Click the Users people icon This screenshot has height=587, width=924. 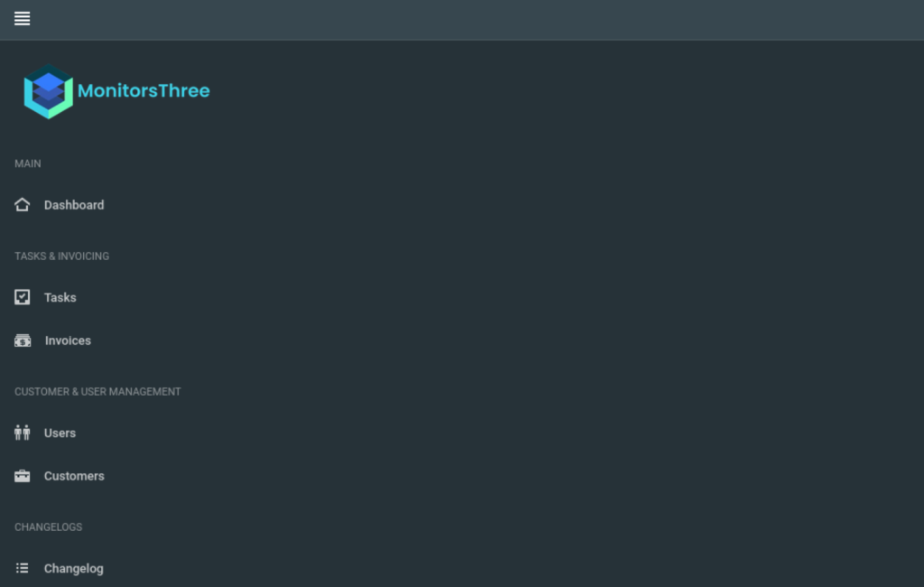point(23,433)
